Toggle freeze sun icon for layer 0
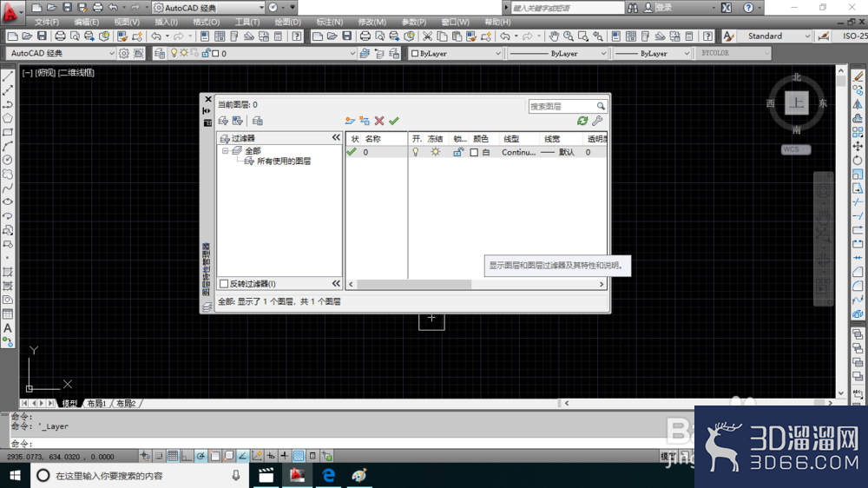Image resolution: width=868 pixels, height=488 pixels. tap(436, 152)
